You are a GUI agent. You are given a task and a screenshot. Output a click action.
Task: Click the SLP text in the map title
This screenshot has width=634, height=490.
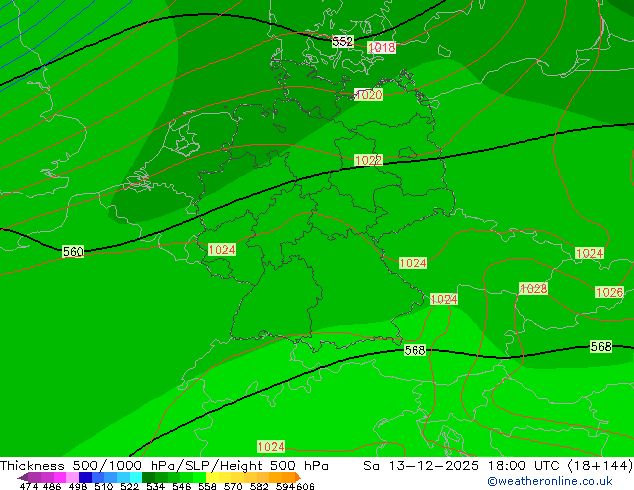tap(199, 466)
